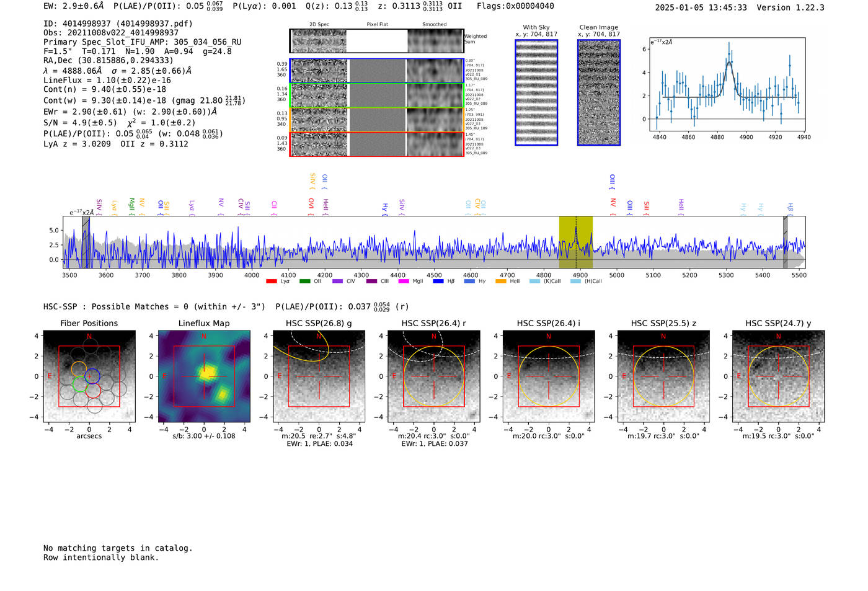The width and height of the screenshot is (868, 591).
Task: Click the "Row intentionally blank." text
Action: (x=101, y=558)
